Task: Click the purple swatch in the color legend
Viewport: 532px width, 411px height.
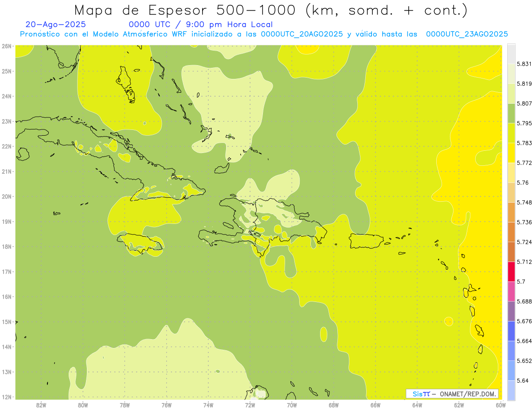Action: pos(511,311)
